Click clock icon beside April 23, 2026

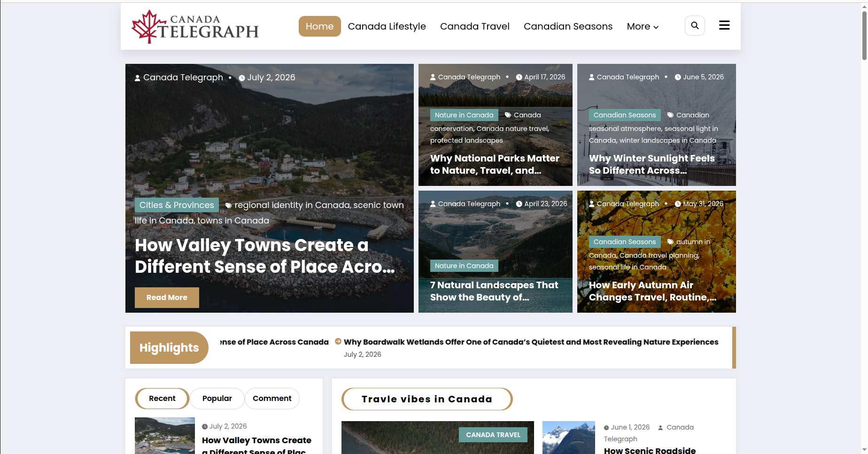[519, 204]
